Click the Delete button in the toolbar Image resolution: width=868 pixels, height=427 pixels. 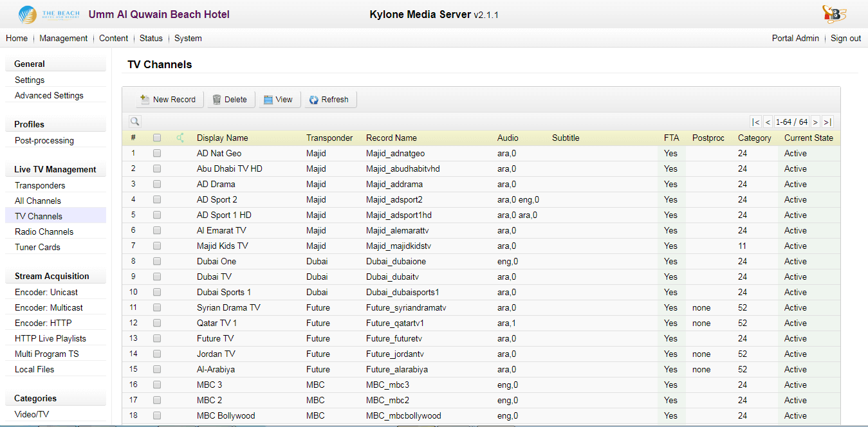pyautogui.click(x=230, y=100)
